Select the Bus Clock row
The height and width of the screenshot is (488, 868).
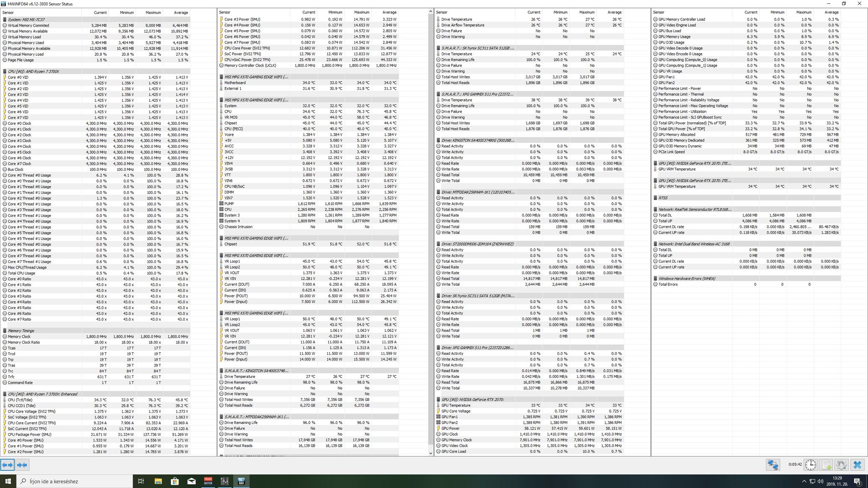point(96,170)
